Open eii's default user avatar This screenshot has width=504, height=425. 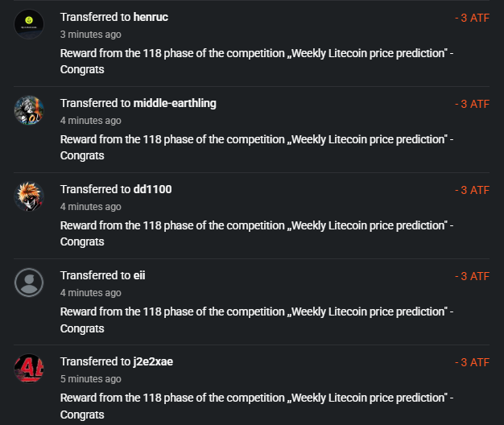coord(29,283)
